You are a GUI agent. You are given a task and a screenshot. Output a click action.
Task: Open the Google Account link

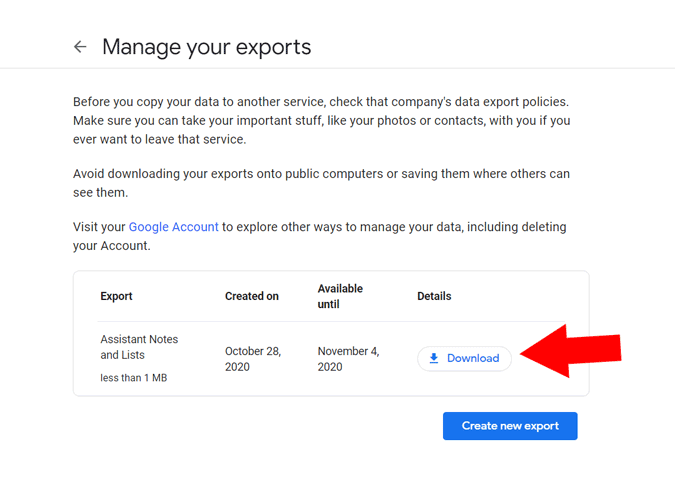coord(173,227)
